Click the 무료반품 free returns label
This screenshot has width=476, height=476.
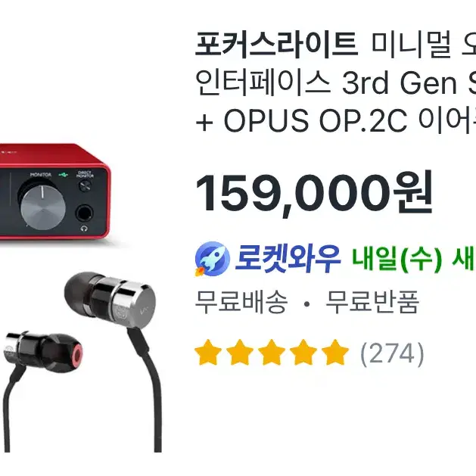tap(372, 301)
